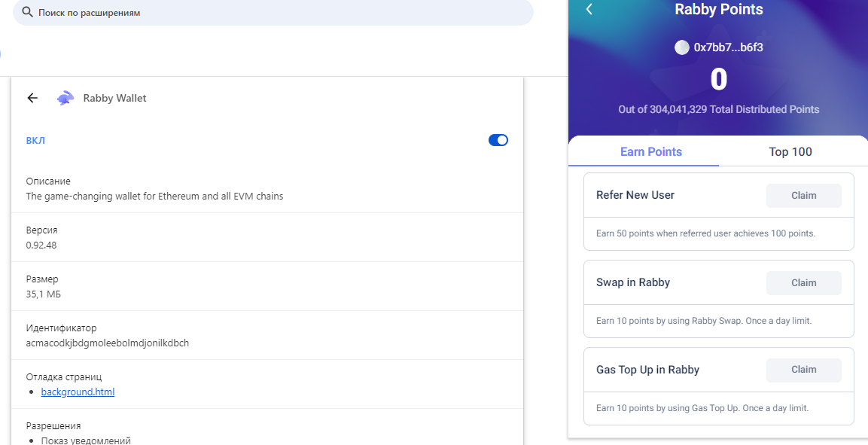This screenshot has width=868, height=445.
Task: Click the Refer New User heading
Action: click(x=635, y=195)
